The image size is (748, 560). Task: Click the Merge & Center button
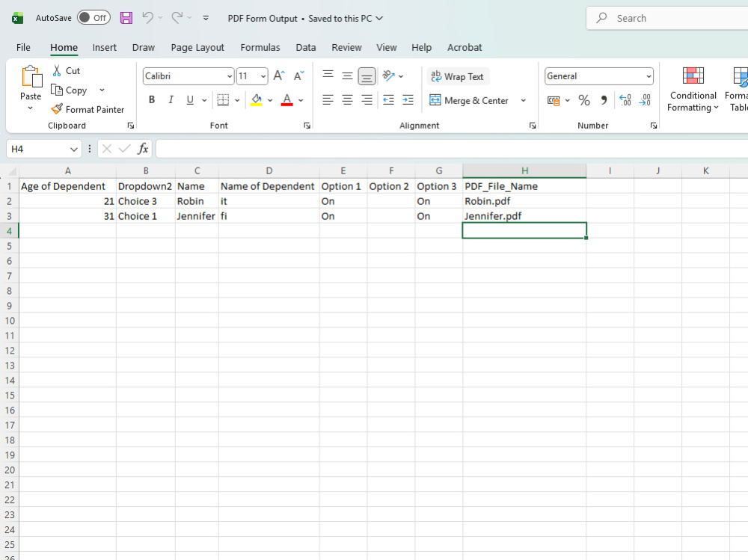(469, 100)
